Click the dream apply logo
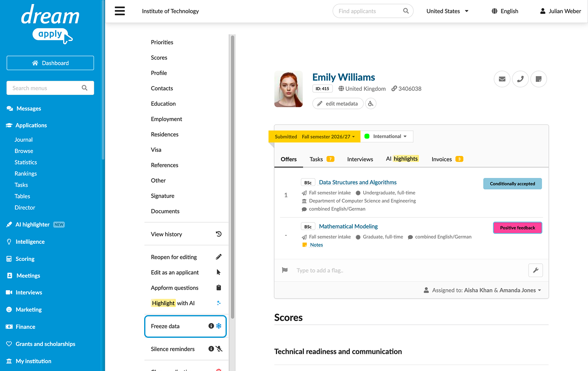 (x=50, y=24)
